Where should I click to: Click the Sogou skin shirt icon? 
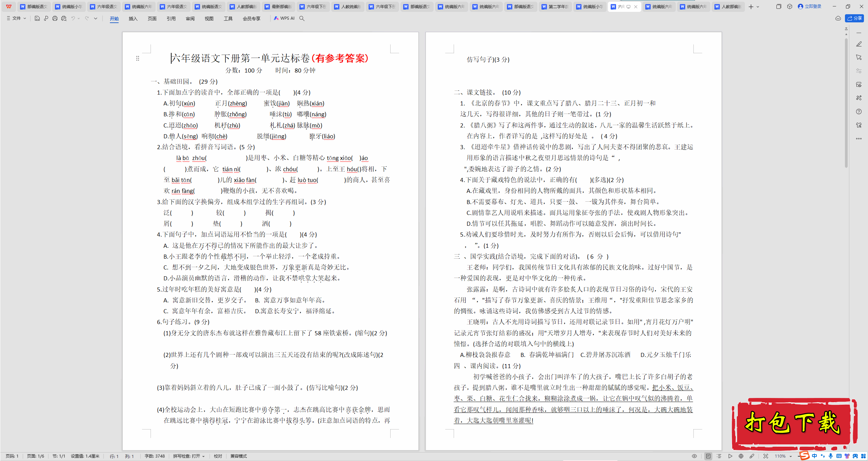847,456
